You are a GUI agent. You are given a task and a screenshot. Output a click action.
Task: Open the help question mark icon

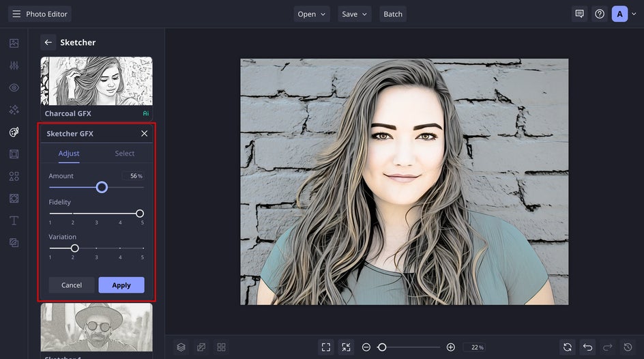(600, 14)
